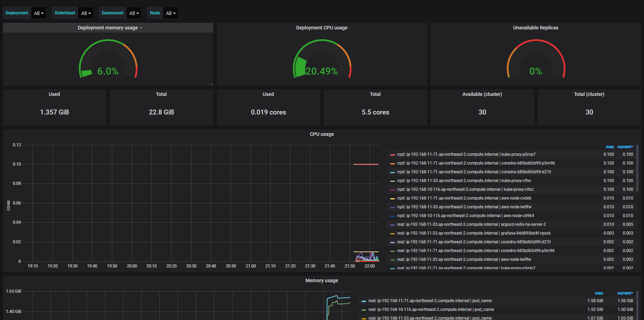Viewport: 644px width, 320px height.
Task: Click color swatch of argocd-redis-ha-server-2 series
Action: click(392, 225)
